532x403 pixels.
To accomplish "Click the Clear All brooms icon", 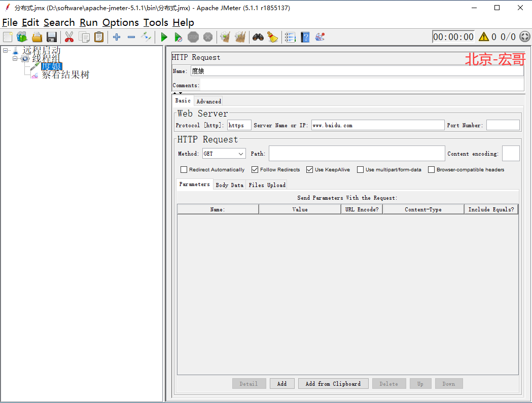I will [x=240, y=37].
